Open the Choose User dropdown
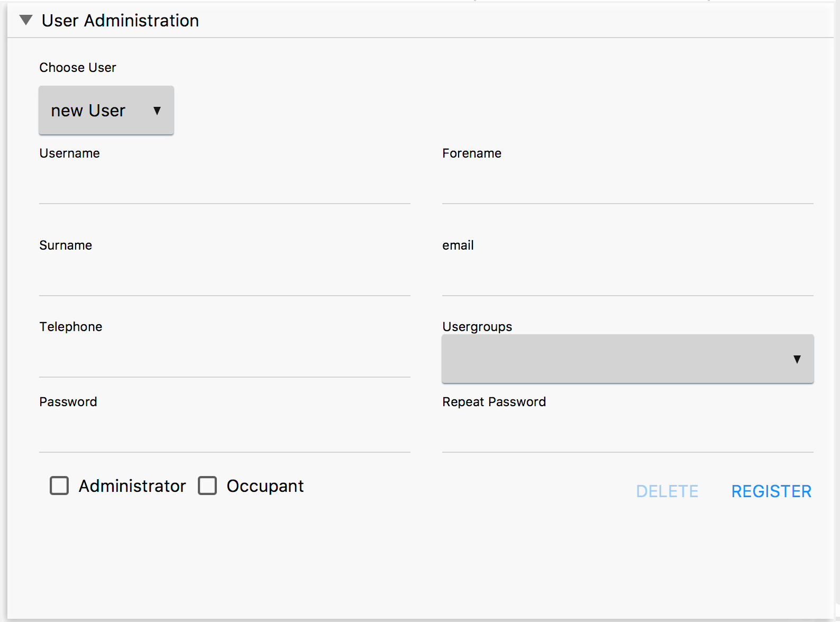This screenshot has width=840, height=622. click(106, 110)
